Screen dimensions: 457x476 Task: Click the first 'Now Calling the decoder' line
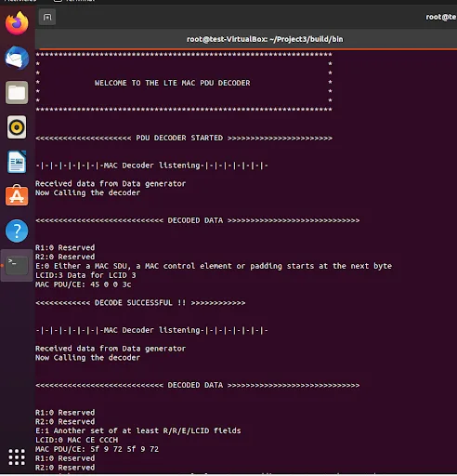pos(87,192)
